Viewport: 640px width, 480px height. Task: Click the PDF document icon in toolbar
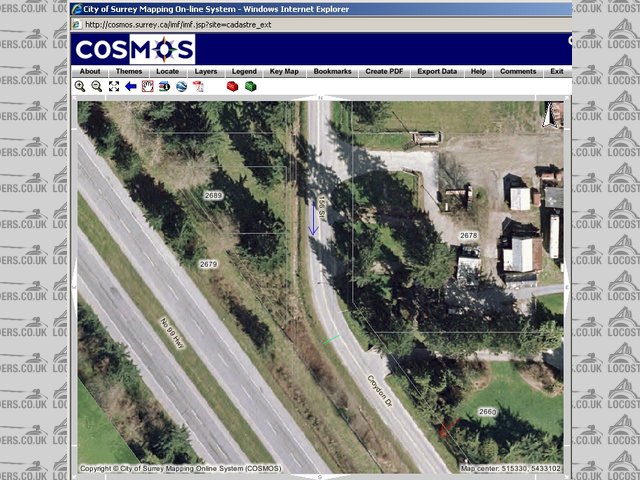(198, 87)
